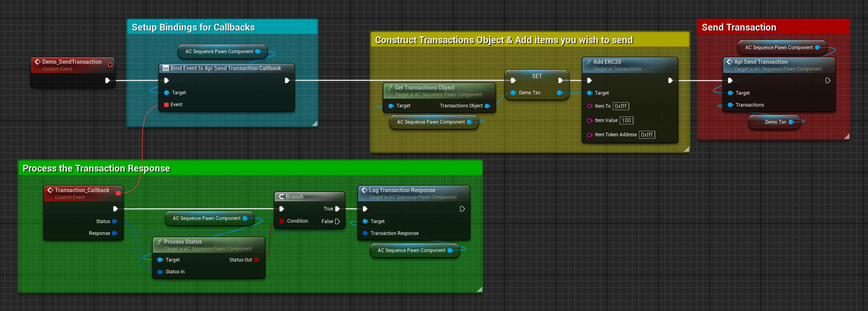Viewport: 868px width, 311px height.
Task: Click the Send Transaction comment resize handle
Action: [847, 137]
